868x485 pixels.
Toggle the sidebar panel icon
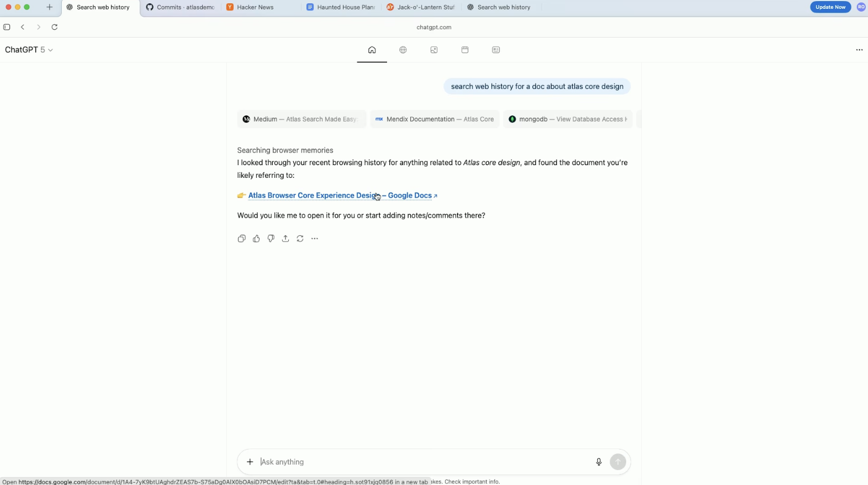point(7,27)
